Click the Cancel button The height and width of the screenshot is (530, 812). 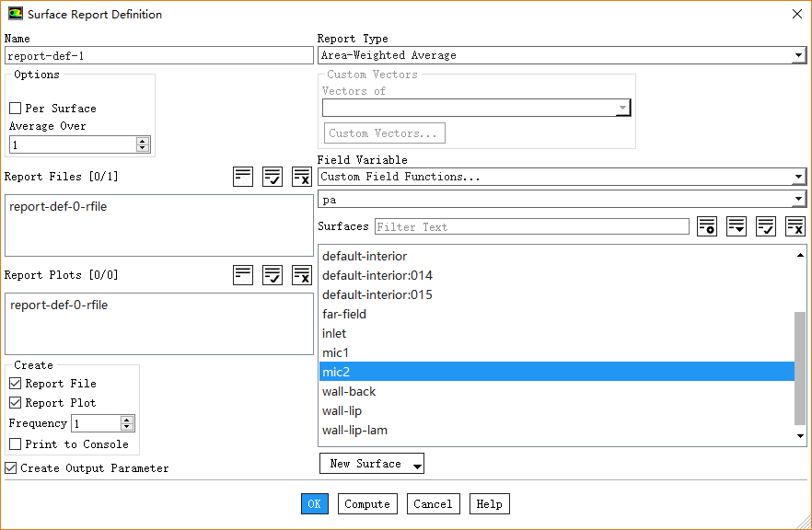tap(433, 504)
